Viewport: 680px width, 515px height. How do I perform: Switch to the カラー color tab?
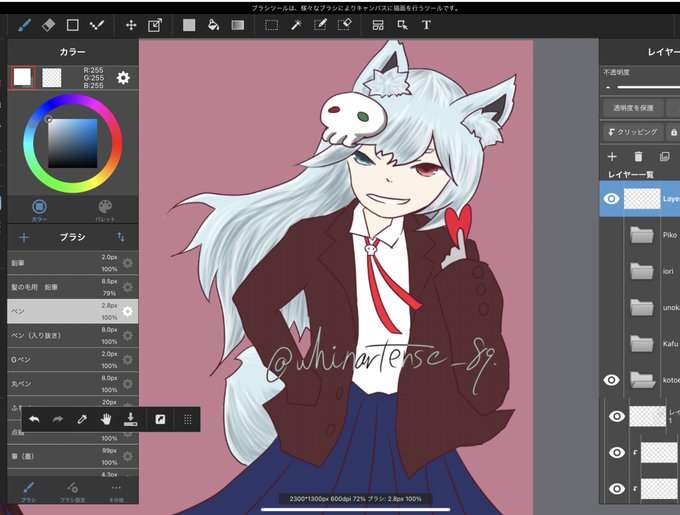pos(39,210)
